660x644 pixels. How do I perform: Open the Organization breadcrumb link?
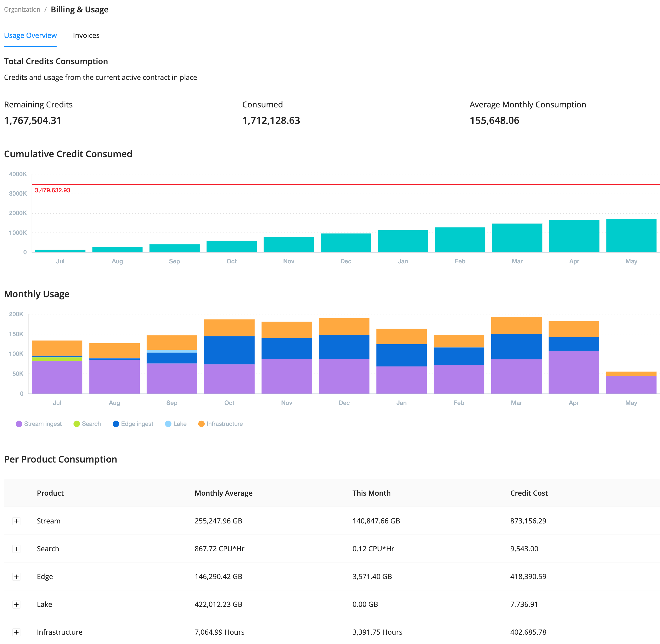(x=22, y=9)
